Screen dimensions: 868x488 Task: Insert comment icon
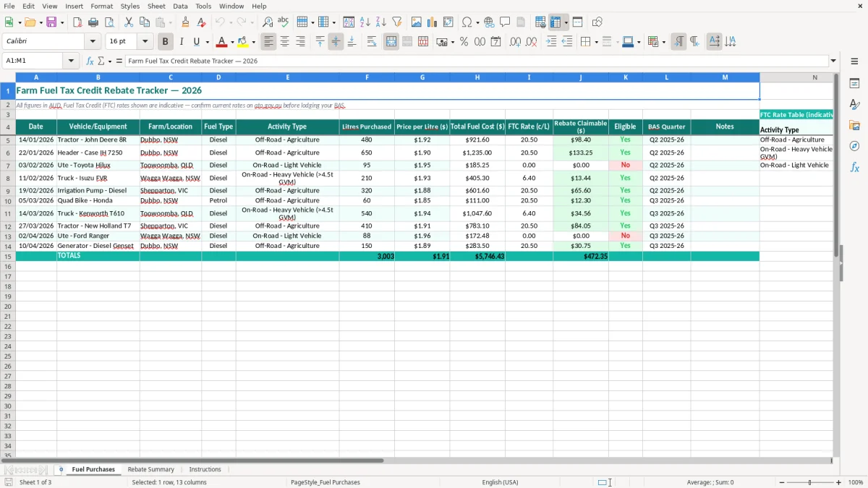point(505,22)
